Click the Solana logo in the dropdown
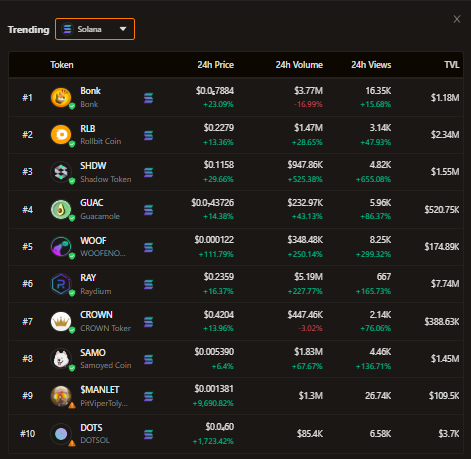Screen dimensions: 471x459 point(67,29)
